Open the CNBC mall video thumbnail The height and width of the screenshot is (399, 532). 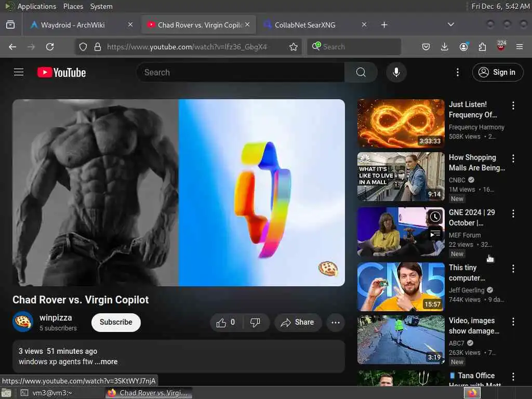click(401, 177)
